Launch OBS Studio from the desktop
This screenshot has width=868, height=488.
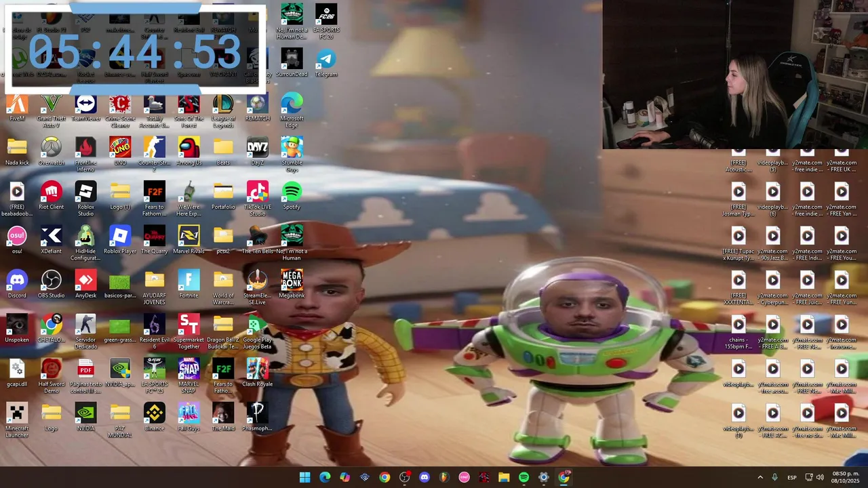coord(52,285)
